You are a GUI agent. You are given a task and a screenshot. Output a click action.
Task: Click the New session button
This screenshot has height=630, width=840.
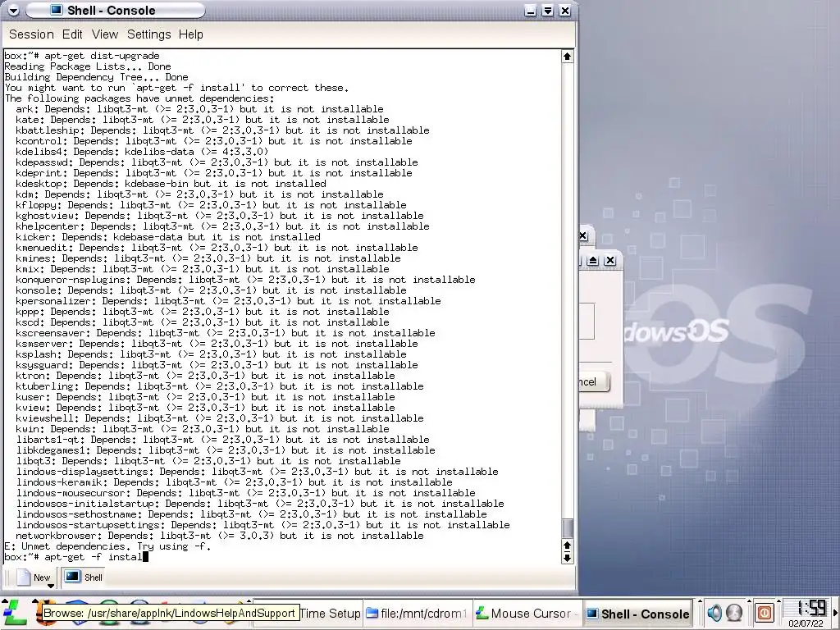(33, 577)
